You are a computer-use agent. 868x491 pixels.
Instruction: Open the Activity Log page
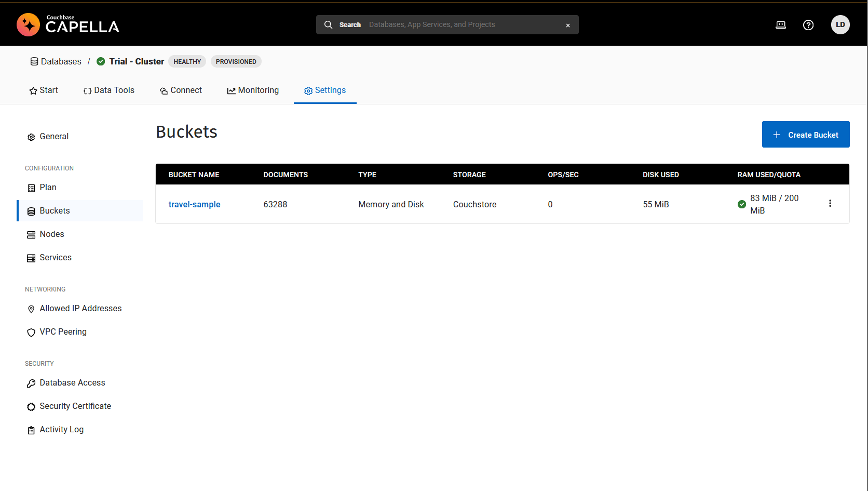click(x=79, y=430)
